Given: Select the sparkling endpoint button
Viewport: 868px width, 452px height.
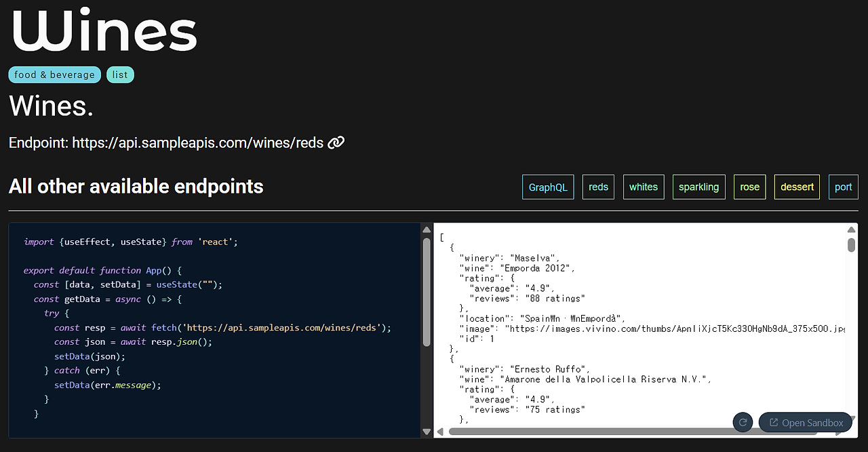Looking at the screenshot, I should coord(699,187).
